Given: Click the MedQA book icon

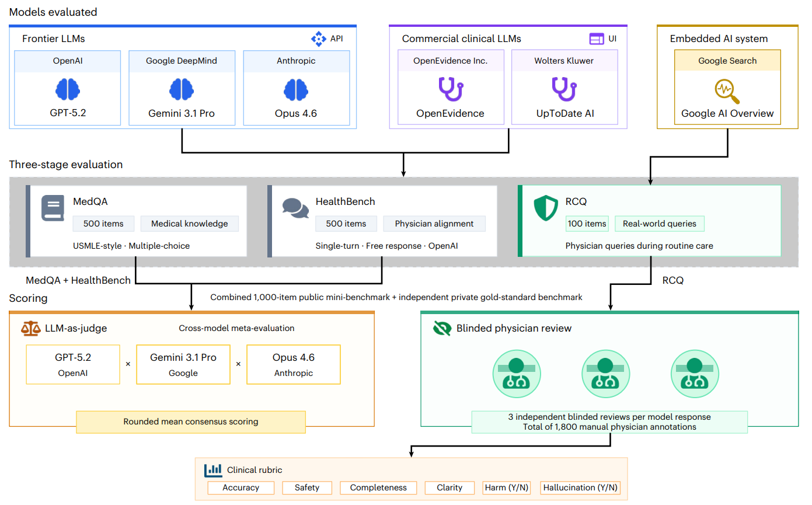Looking at the screenshot, I should point(53,208).
